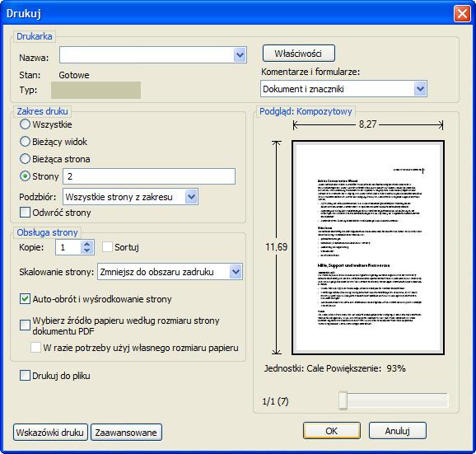Screen dimensions: 476x454
Task: Choose the Bieżący widok option
Action: click(25, 142)
